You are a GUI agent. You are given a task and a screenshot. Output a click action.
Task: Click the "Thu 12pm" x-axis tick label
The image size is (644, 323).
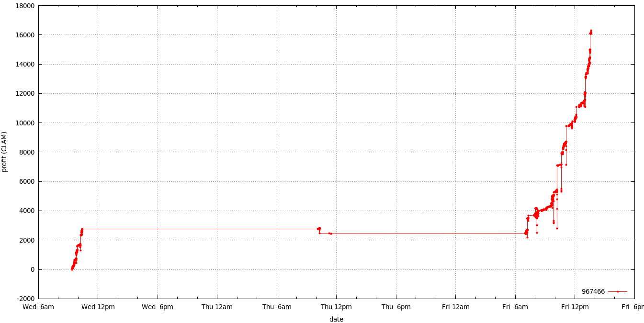point(336,307)
